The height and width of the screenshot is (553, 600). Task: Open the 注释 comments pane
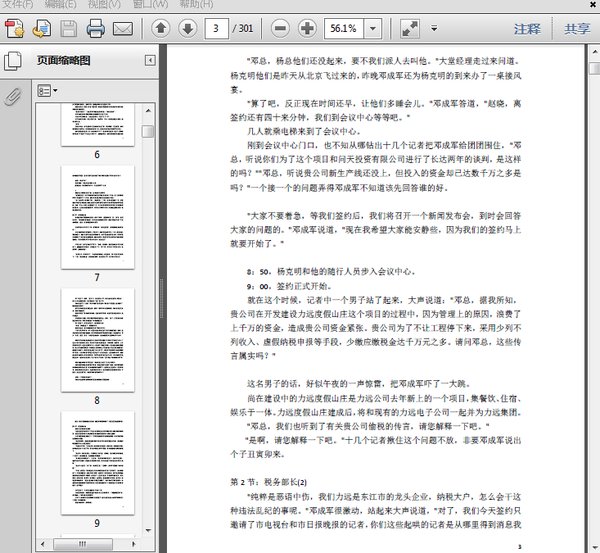coord(527,29)
